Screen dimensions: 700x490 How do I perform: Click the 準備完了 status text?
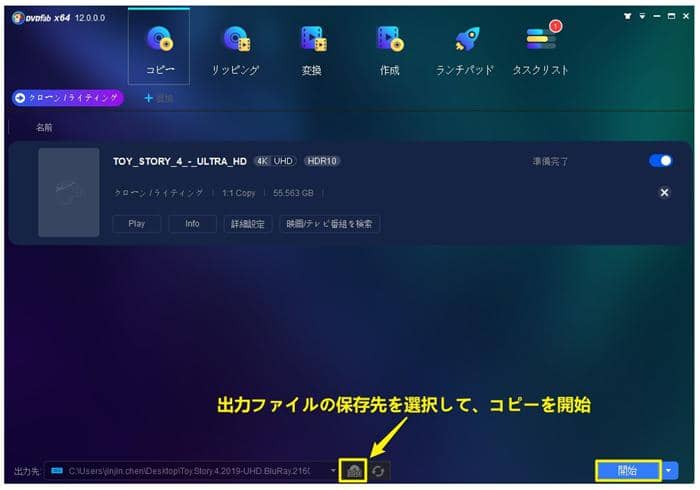coord(550,161)
